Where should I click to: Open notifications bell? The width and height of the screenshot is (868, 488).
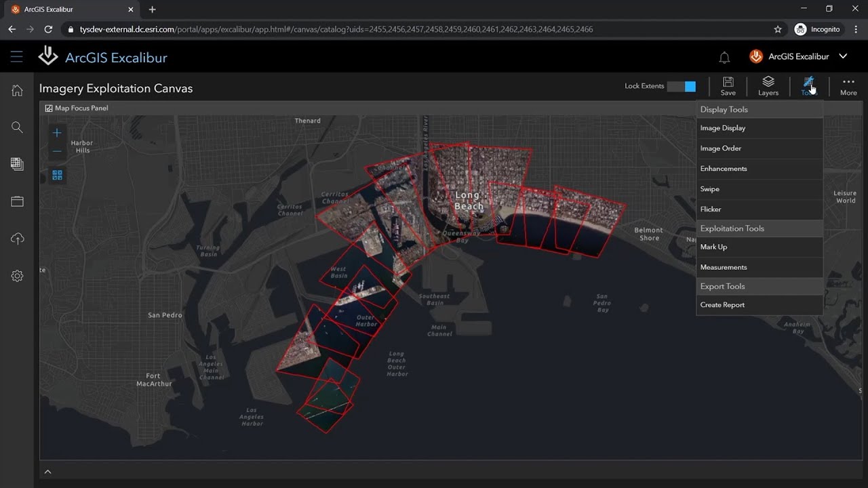pos(724,58)
